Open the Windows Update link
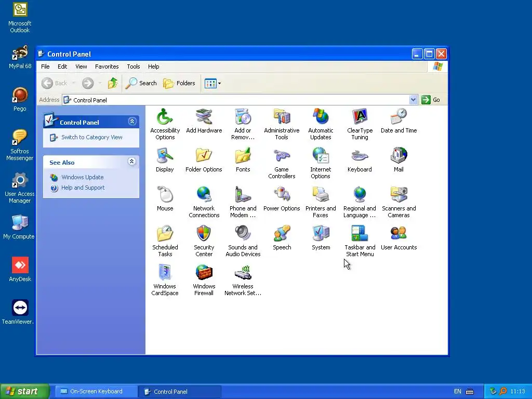532x399 pixels. click(83, 177)
